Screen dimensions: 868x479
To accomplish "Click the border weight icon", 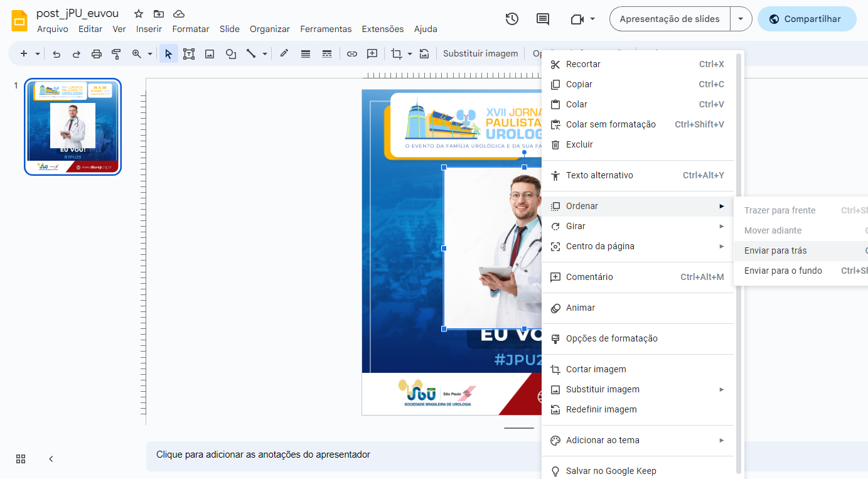I will click(306, 54).
